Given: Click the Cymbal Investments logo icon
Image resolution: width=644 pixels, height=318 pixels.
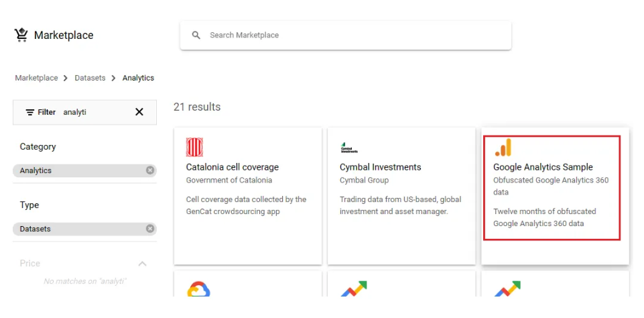Looking at the screenshot, I should coord(349,148).
